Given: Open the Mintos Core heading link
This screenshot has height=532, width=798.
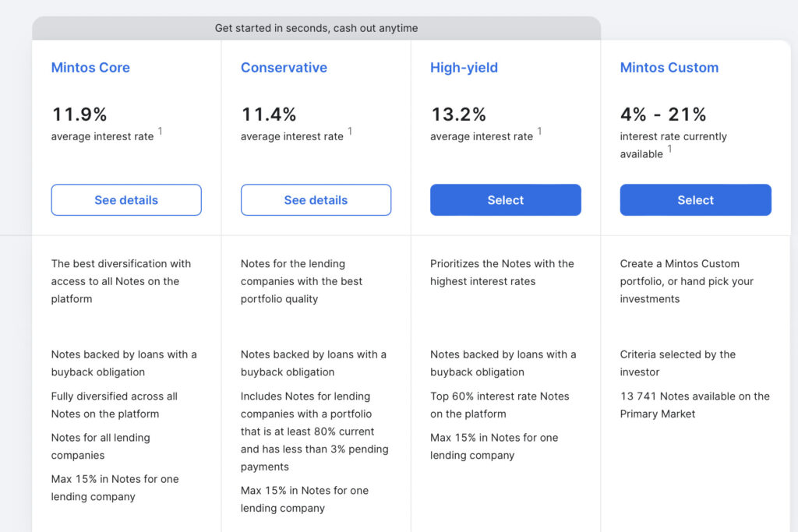Looking at the screenshot, I should (90, 68).
